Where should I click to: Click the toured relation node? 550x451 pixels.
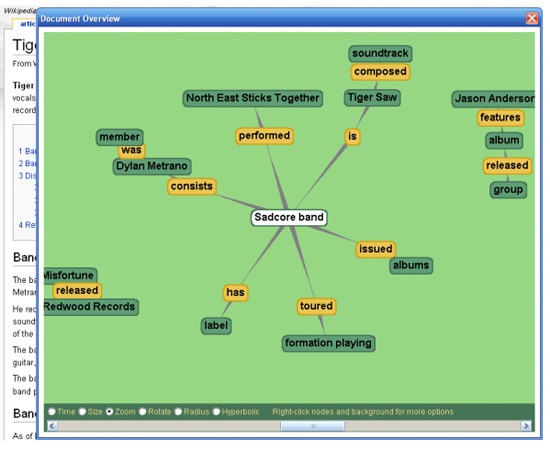click(316, 306)
